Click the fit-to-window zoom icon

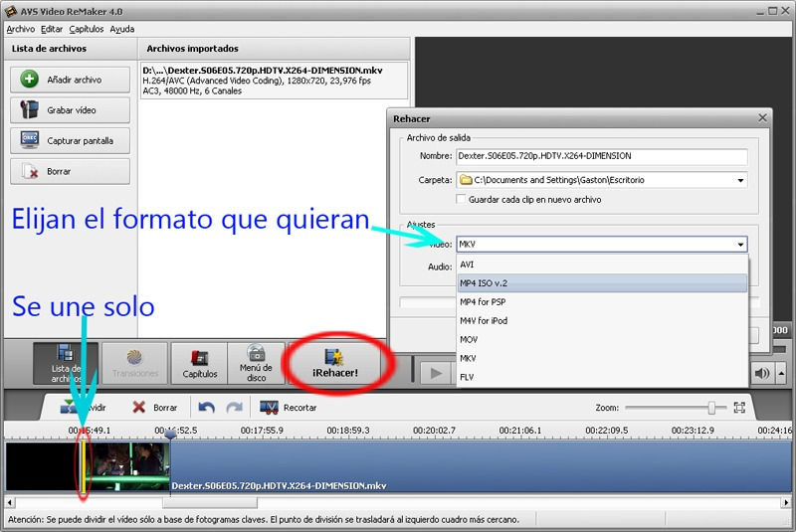tap(739, 408)
